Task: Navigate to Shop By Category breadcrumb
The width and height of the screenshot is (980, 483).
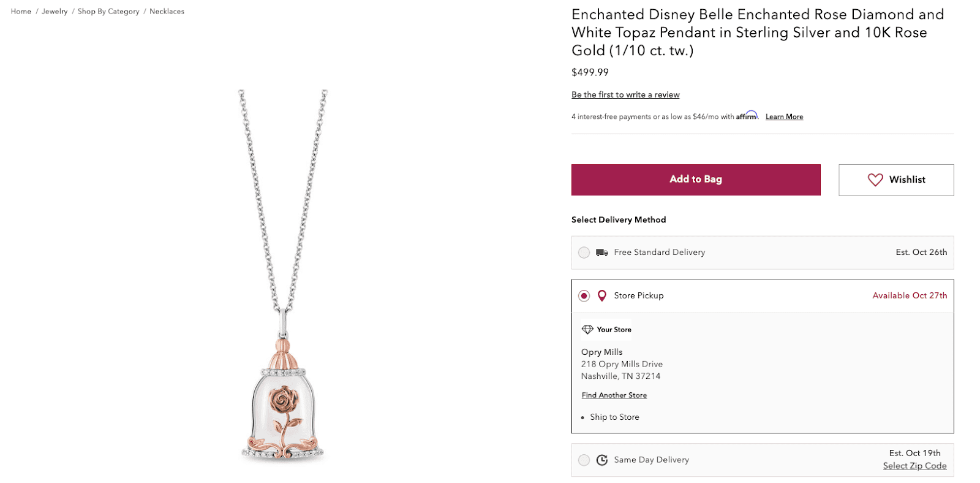Action: tap(108, 12)
